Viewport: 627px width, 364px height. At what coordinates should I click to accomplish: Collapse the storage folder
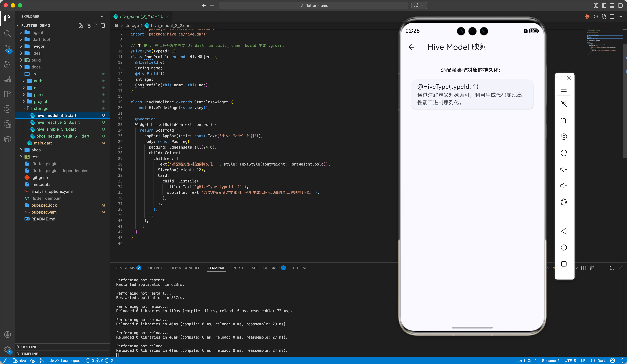pyautogui.click(x=41, y=108)
